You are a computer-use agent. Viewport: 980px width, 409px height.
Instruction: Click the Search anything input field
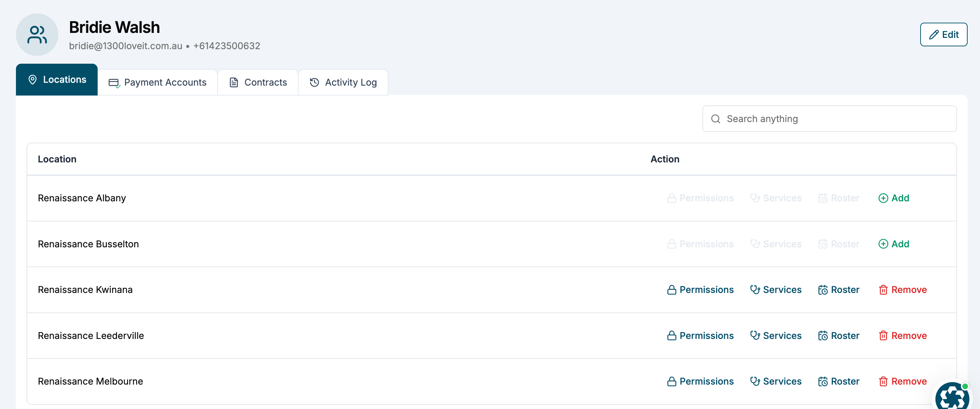(829, 119)
